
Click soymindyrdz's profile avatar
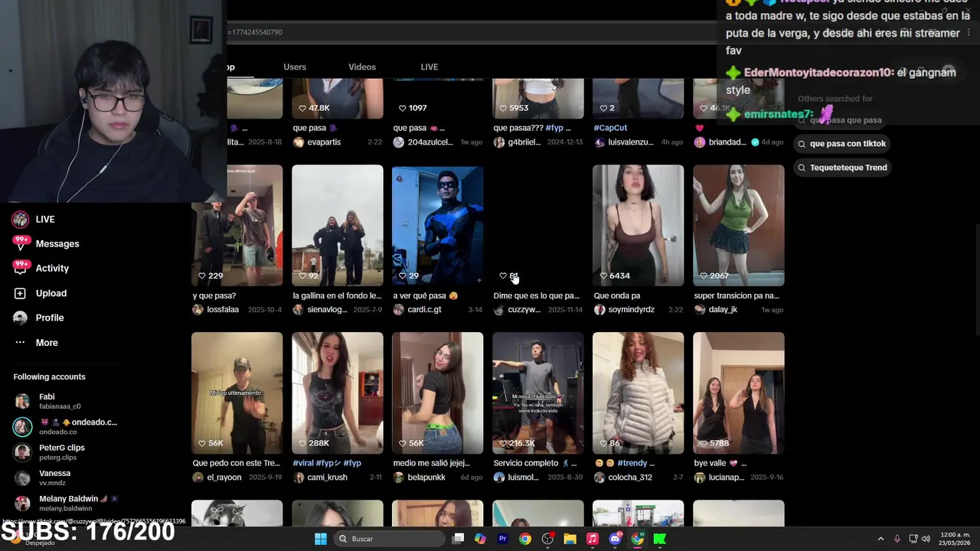click(x=599, y=310)
